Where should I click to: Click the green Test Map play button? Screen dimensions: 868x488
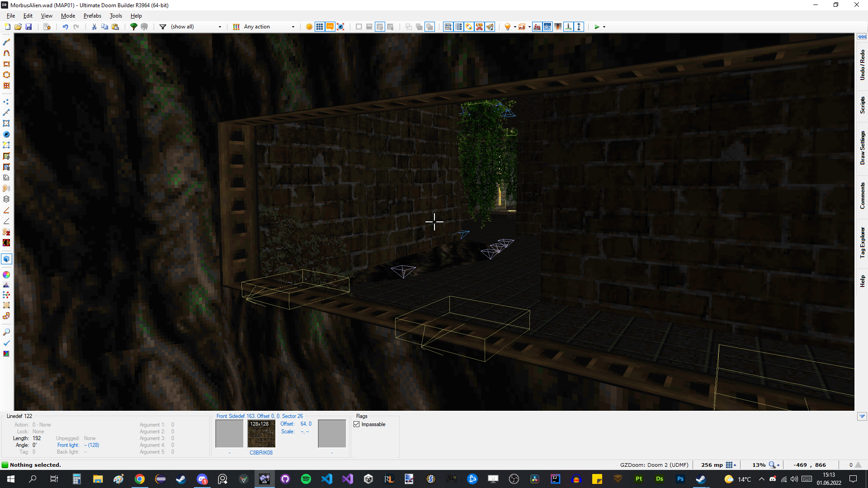(x=597, y=27)
